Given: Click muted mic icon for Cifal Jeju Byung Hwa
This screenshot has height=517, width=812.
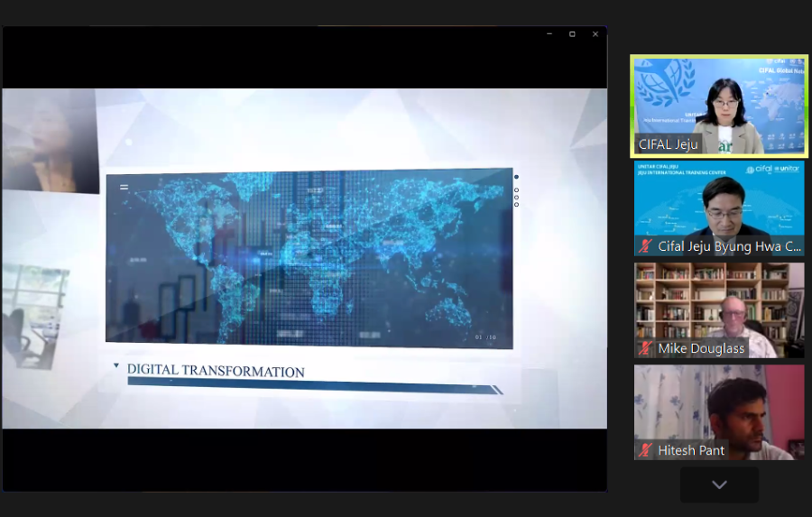Looking at the screenshot, I should pyautogui.click(x=645, y=246).
